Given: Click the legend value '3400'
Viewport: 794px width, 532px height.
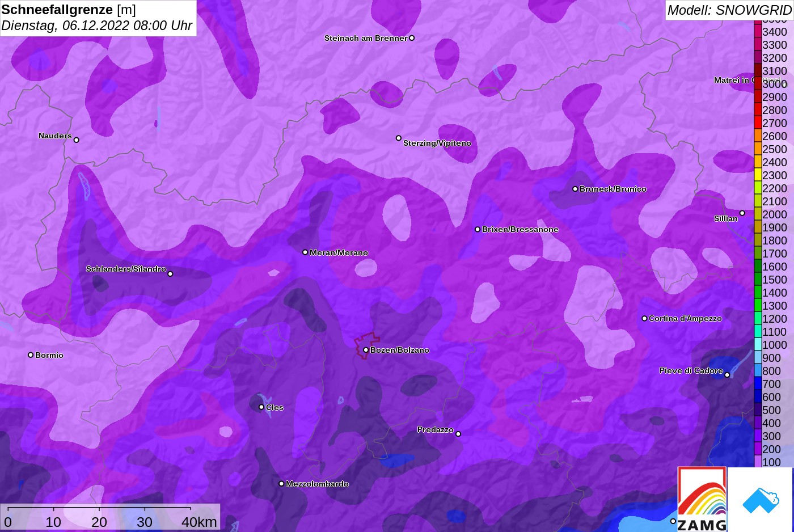Looking at the screenshot, I should pos(775,32).
